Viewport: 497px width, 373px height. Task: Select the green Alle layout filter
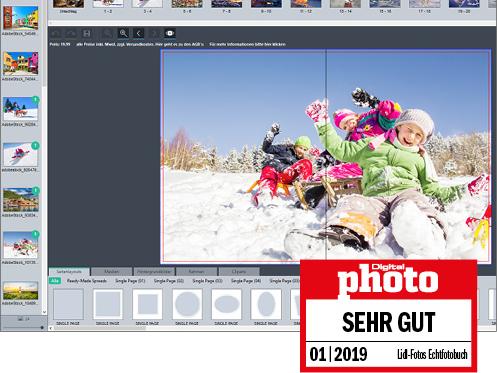[55, 281]
